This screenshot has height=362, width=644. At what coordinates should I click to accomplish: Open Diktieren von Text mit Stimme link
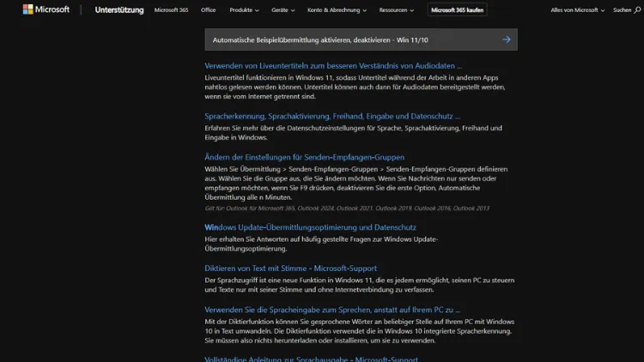pyautogui.click(x=290, y=268)
